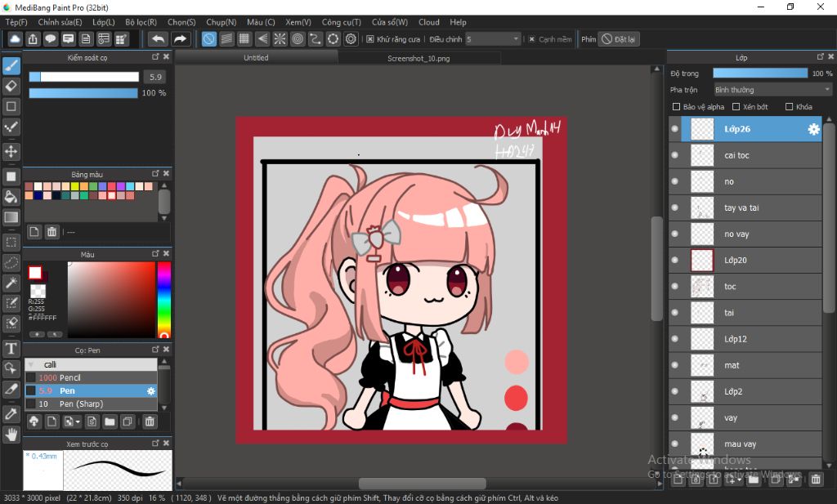Viewport: 837px width, 504px height.
Task: Enable curve snap
Action: [315, 39]
